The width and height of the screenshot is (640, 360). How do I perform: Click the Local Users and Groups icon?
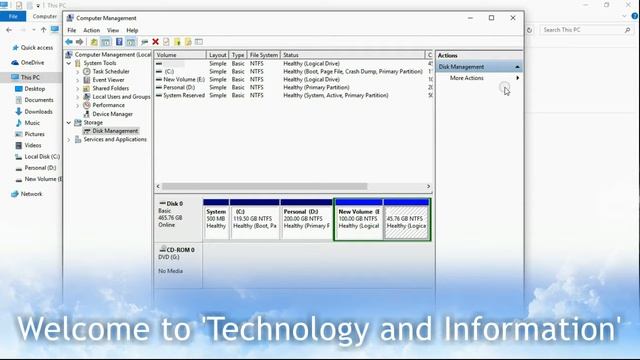pos(87,97)
